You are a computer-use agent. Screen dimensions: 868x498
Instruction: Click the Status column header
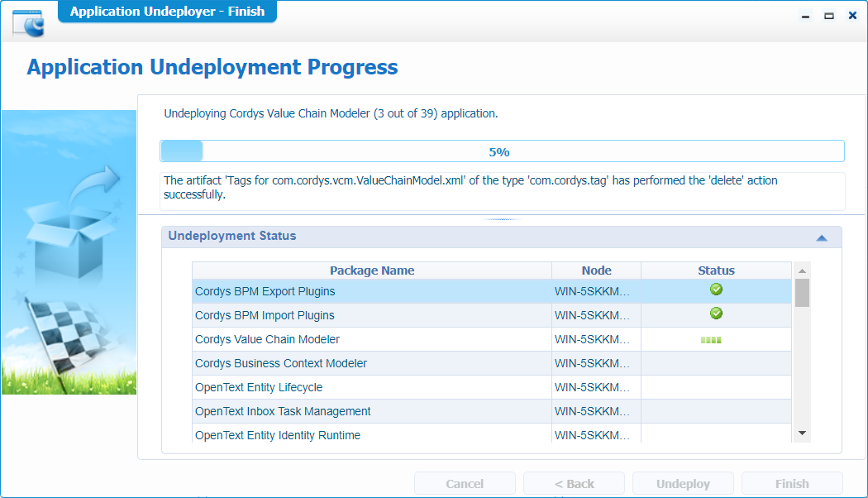717,271
